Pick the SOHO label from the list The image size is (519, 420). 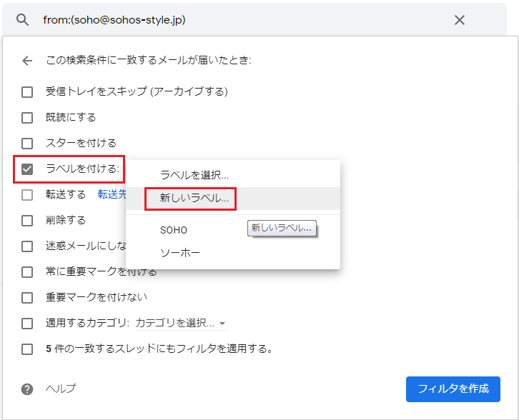[233, 230]
